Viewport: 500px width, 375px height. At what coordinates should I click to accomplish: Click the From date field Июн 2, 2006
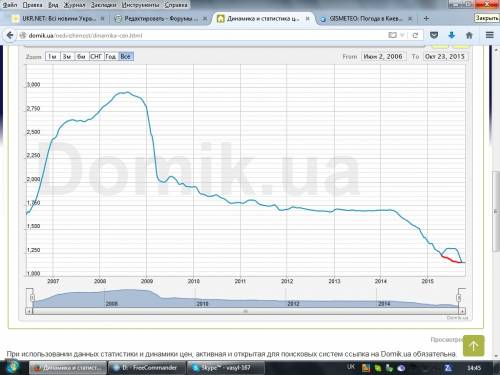tap(383, 57)
